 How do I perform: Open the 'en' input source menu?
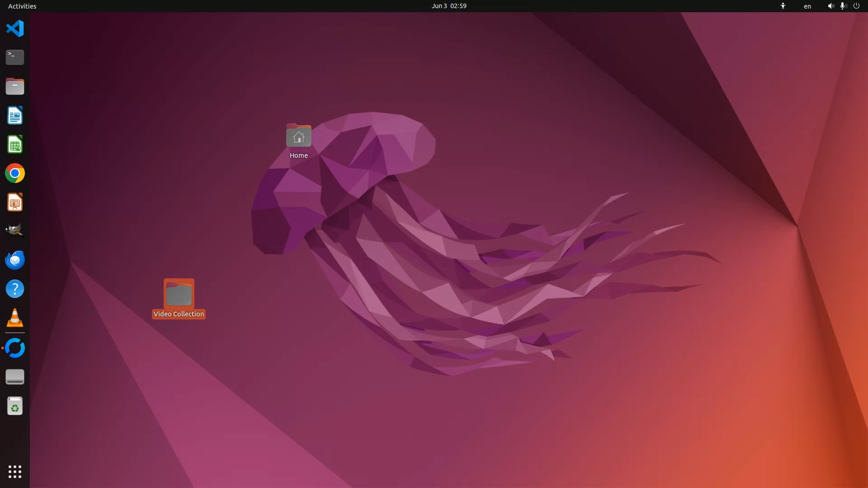(x=807, y=6)
